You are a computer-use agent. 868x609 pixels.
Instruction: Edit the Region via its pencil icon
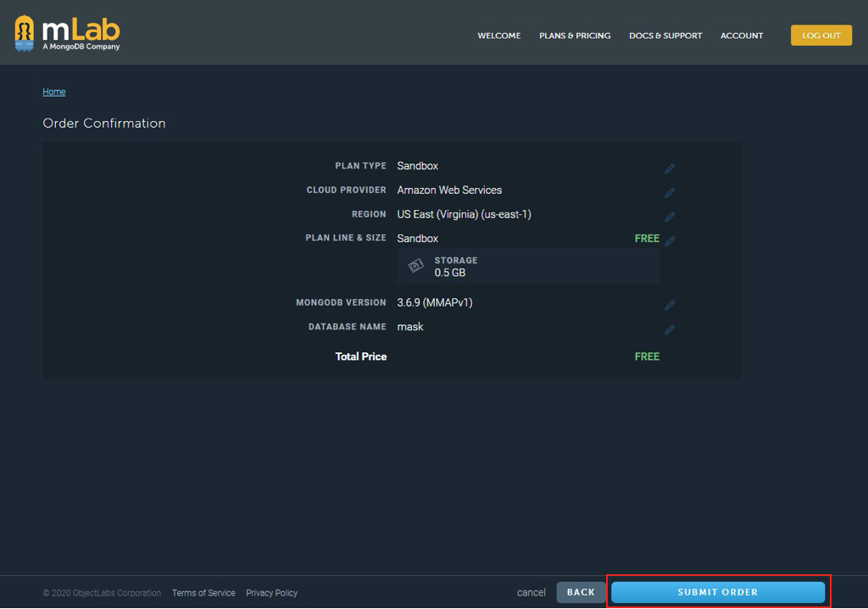coord(670,217)
